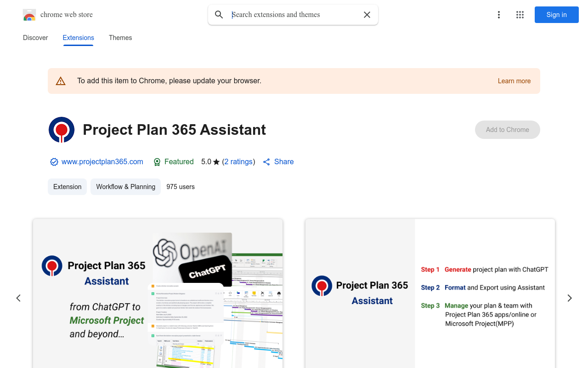The image size is (588, 368).
Task: Open the first ChatGPT to Microsoft Project screenshot
Action: 158,293
